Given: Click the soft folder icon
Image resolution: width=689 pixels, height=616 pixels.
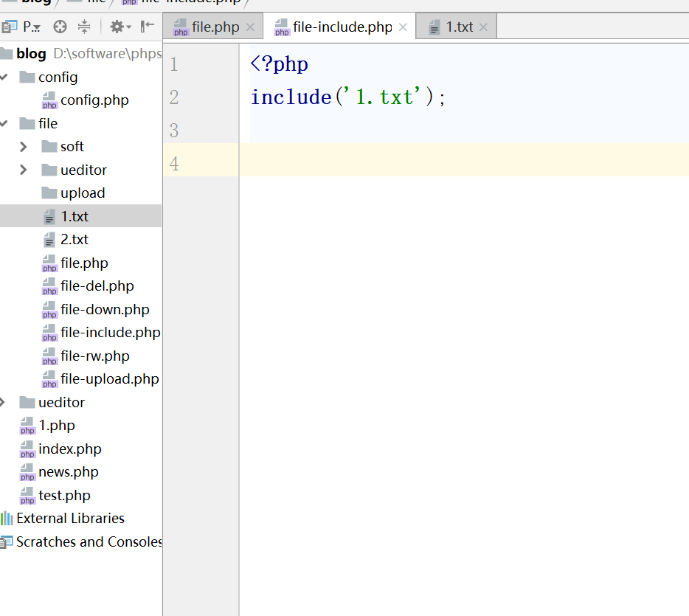Looking at the screenshot, I should [49, 147].
